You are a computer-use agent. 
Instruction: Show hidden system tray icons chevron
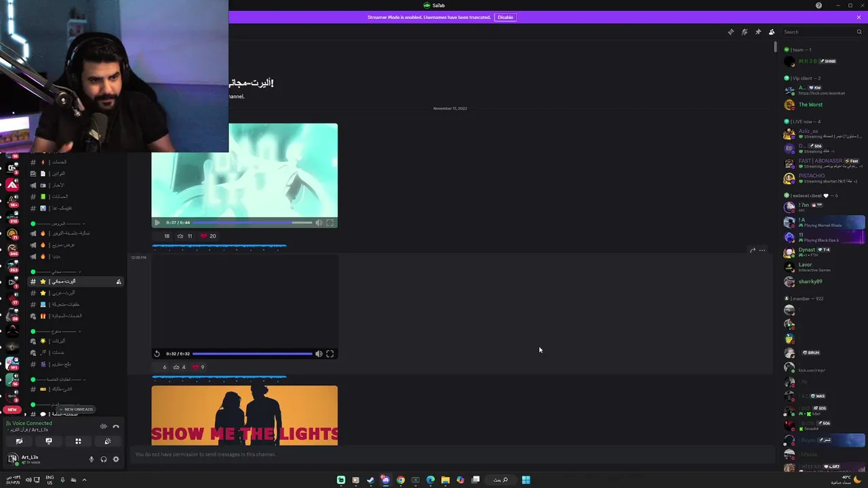click(x=84, y=480)
